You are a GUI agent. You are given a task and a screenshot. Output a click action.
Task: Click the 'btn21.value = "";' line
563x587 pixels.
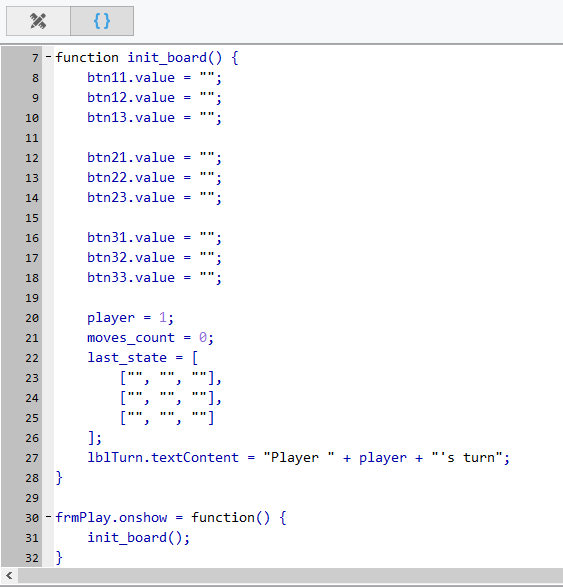(x=154, y=158)
